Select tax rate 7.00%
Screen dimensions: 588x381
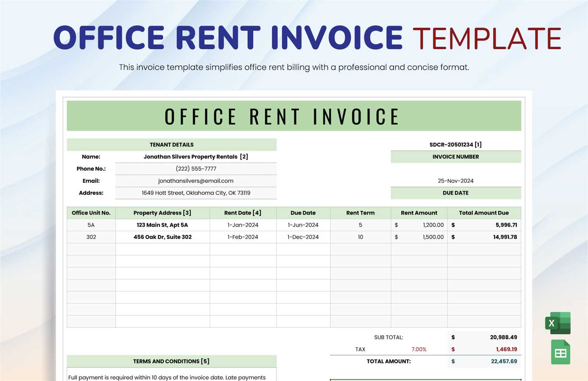click(x=419, y=349)
